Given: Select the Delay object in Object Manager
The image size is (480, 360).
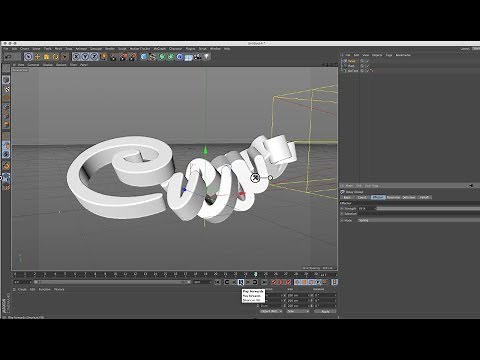Looking at the screenshot, I should pyautogui.click(x=352, y=61).
